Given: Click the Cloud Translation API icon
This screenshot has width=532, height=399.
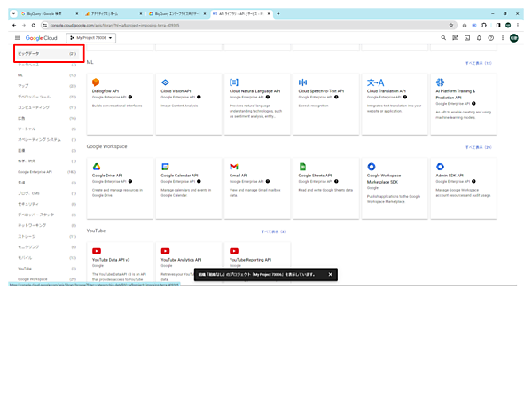Looking at the screenshot, I should [376, 82].
